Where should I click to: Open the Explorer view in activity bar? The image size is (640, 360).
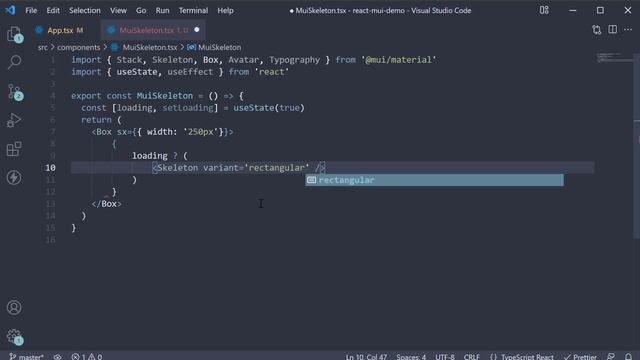[14, 34]
